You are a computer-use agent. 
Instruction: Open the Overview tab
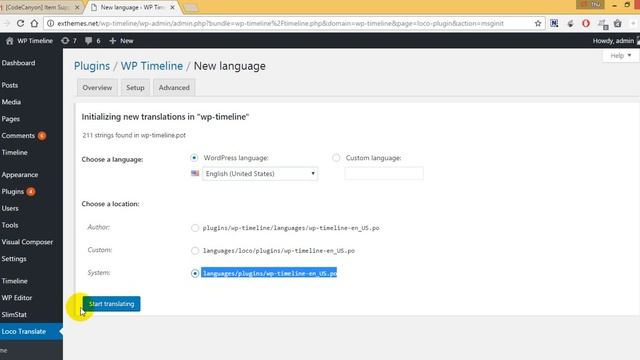click(x=97, y=88)
